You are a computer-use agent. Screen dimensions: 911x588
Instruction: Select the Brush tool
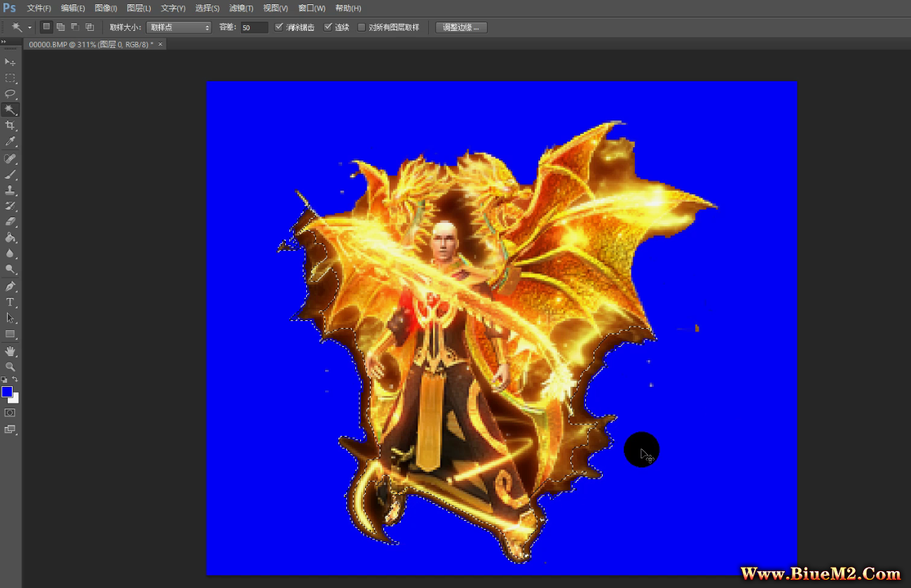(10, 175)
